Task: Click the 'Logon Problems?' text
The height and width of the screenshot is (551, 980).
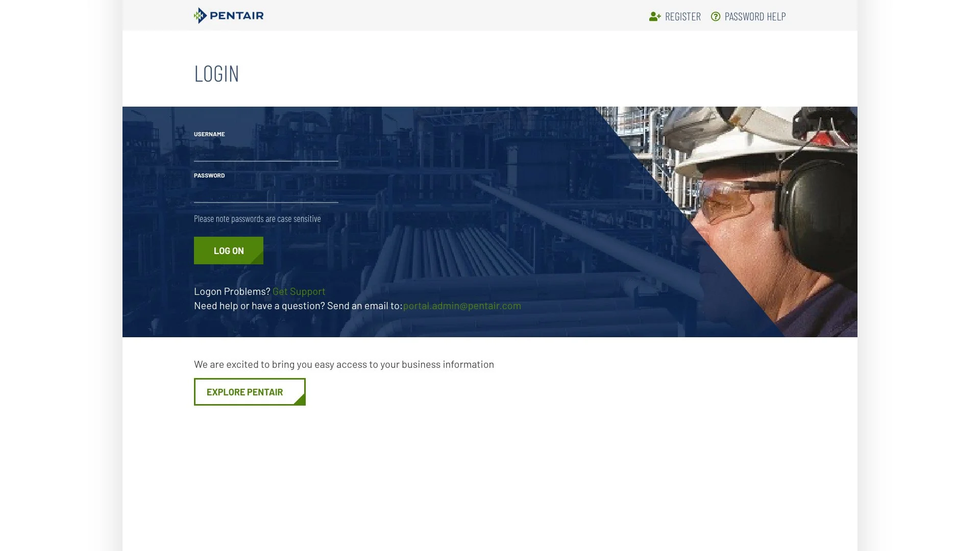Action: pyautogui.click(x=232, y=291)
